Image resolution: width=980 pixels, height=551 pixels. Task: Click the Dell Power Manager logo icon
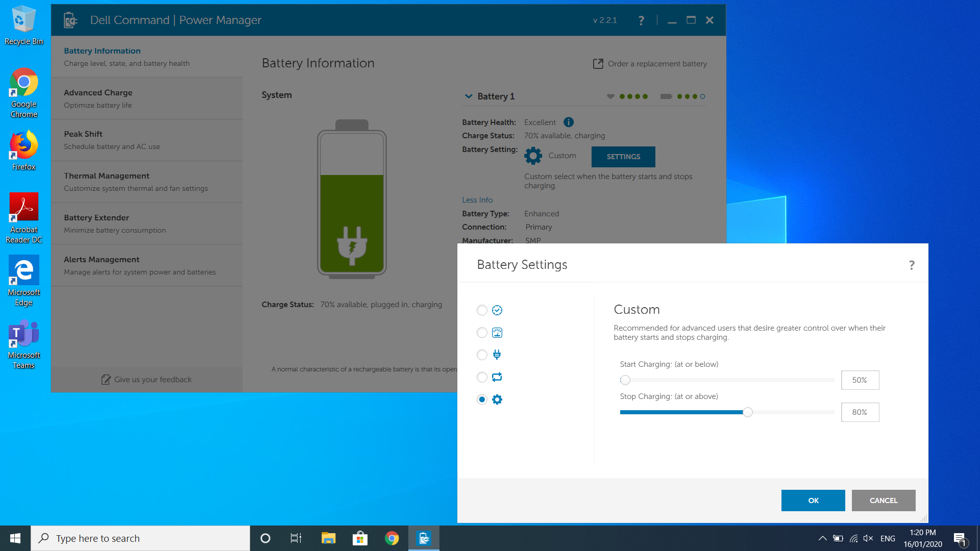[70, 20]
